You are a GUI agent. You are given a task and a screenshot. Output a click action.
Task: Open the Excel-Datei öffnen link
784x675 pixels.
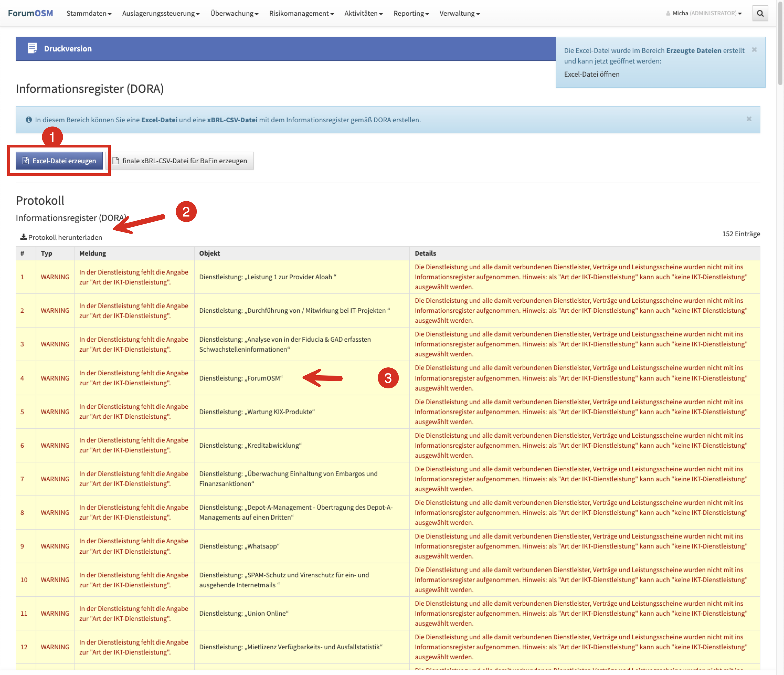coord(591,74)
